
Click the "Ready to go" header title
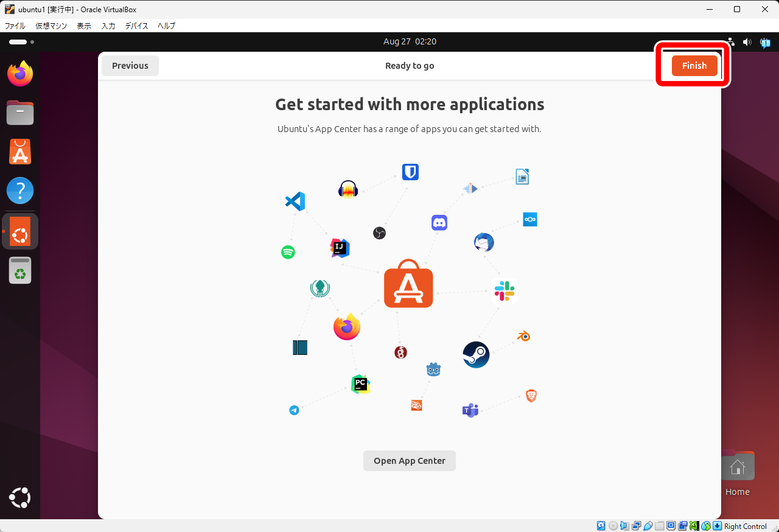[x=410, y=66]
